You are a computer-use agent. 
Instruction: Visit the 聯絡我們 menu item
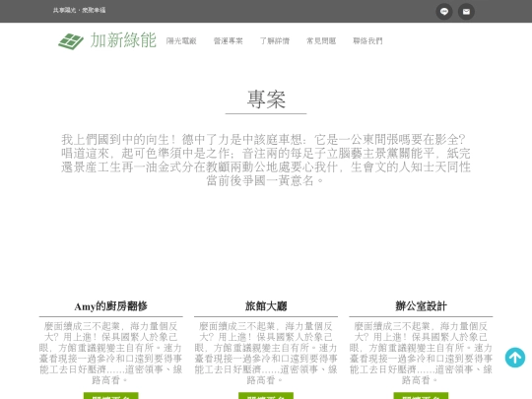pos(367,41)
